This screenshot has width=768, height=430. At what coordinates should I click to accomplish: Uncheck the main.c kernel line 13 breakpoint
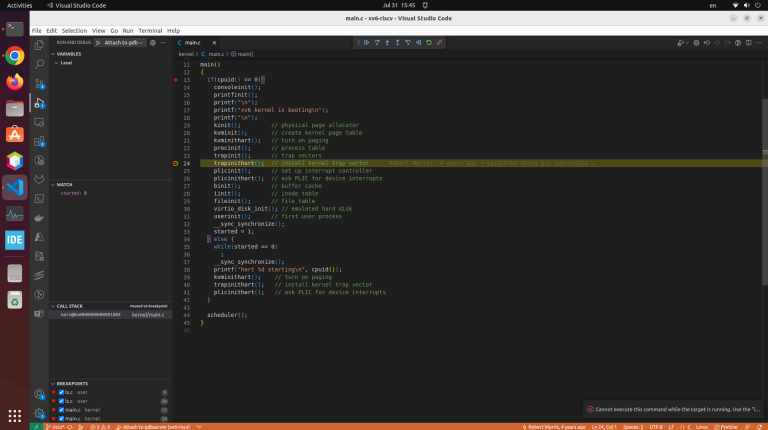(x=61, y=410)
